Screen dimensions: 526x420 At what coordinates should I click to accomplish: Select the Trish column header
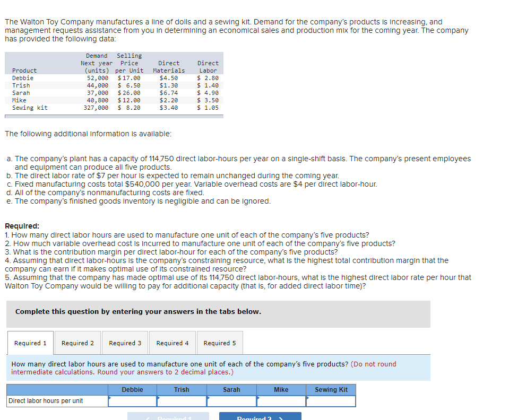click(x=182, y=389)
